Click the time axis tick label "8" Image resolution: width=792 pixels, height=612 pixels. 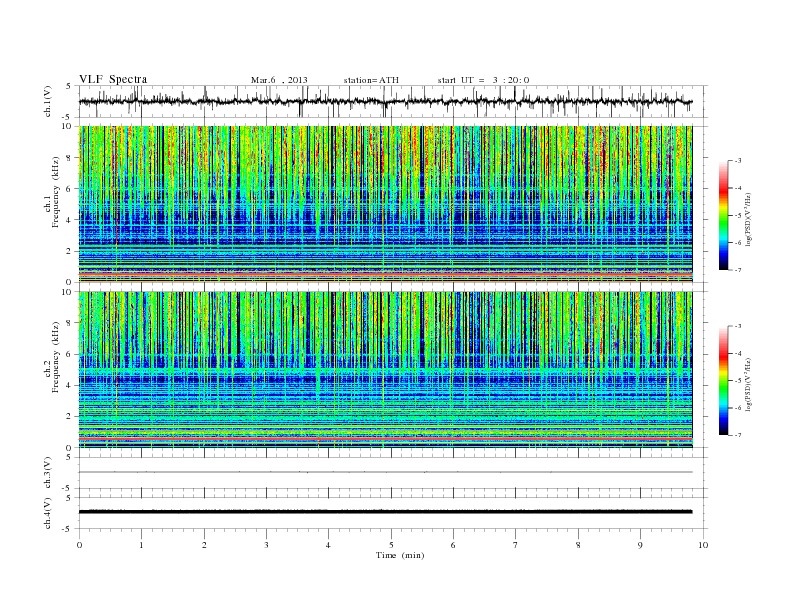click(x=578, y=545)
